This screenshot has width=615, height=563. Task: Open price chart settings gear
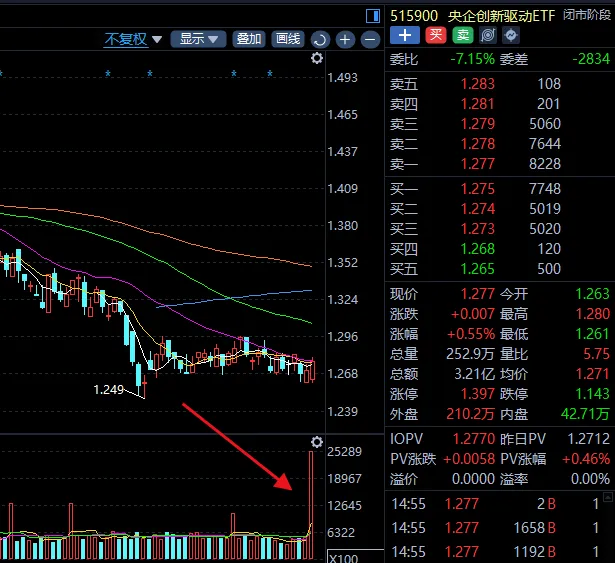tap(317, 59)
